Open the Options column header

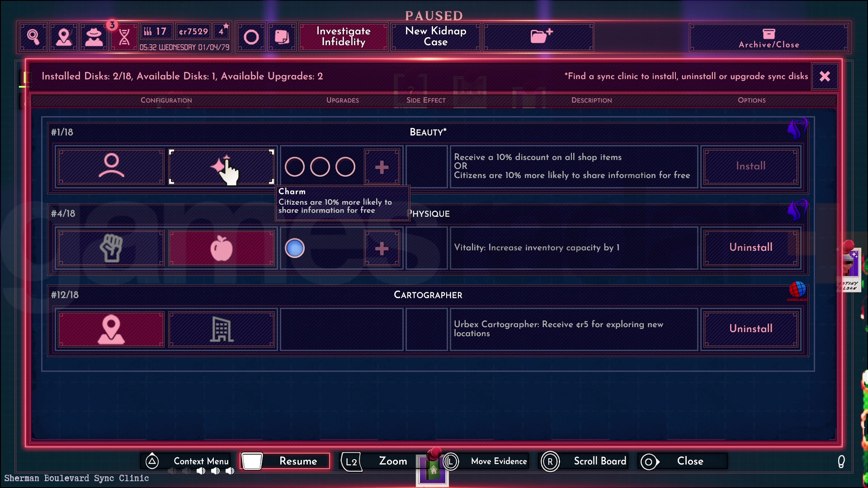pos(752,100)
